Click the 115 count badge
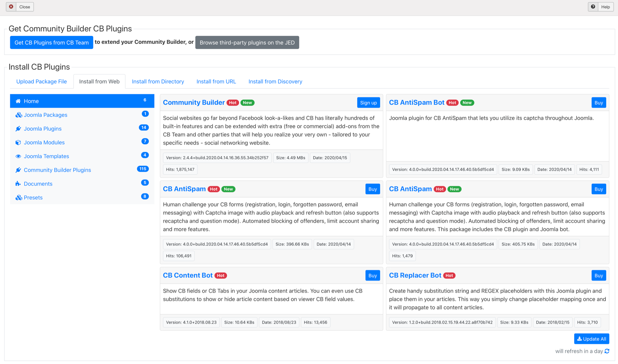Viewport: 618px width, 364px height. point(143,169)
